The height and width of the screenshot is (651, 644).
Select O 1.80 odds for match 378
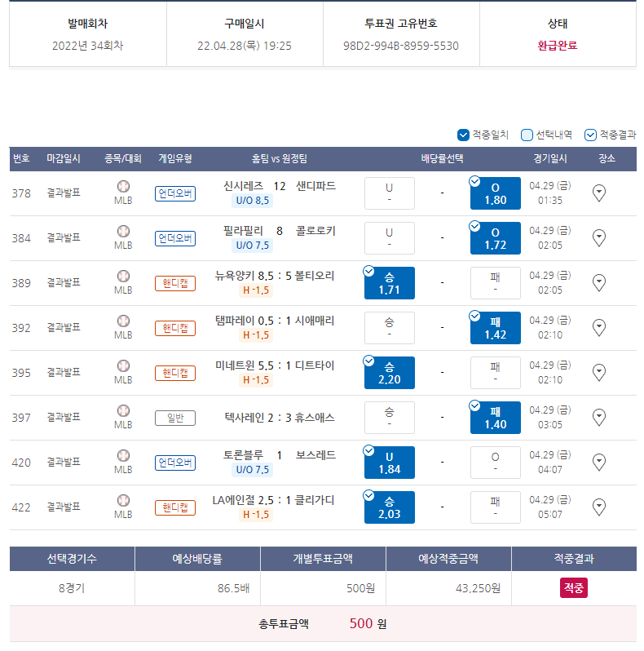[496, 193]
